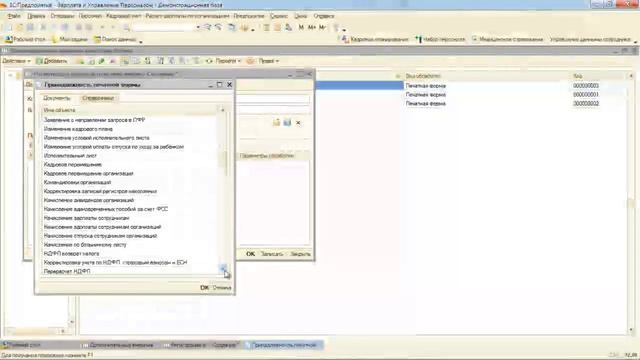Select 'Изменение кадрового плана' in the list

click(129, 129)
